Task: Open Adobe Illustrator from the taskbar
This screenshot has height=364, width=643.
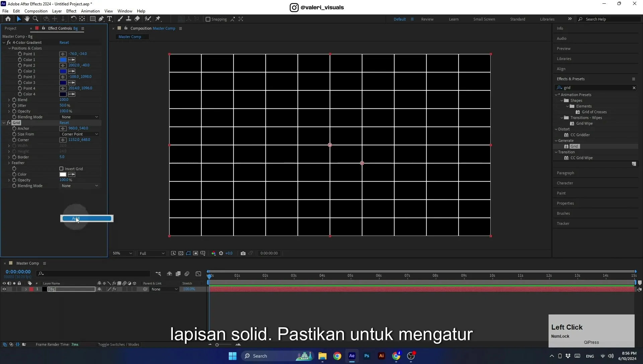Action: 381,356
